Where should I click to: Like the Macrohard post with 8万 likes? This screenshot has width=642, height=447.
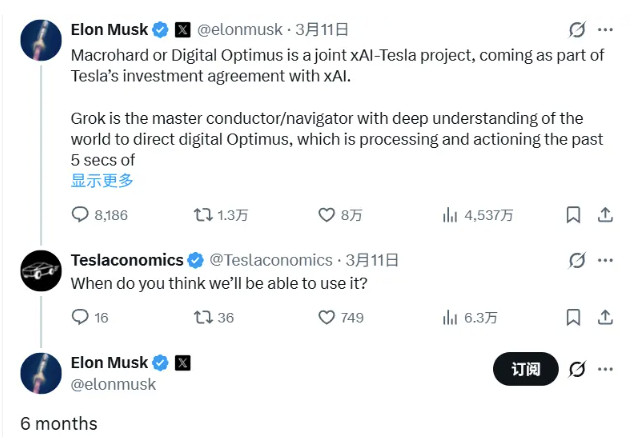coord(326,214)
